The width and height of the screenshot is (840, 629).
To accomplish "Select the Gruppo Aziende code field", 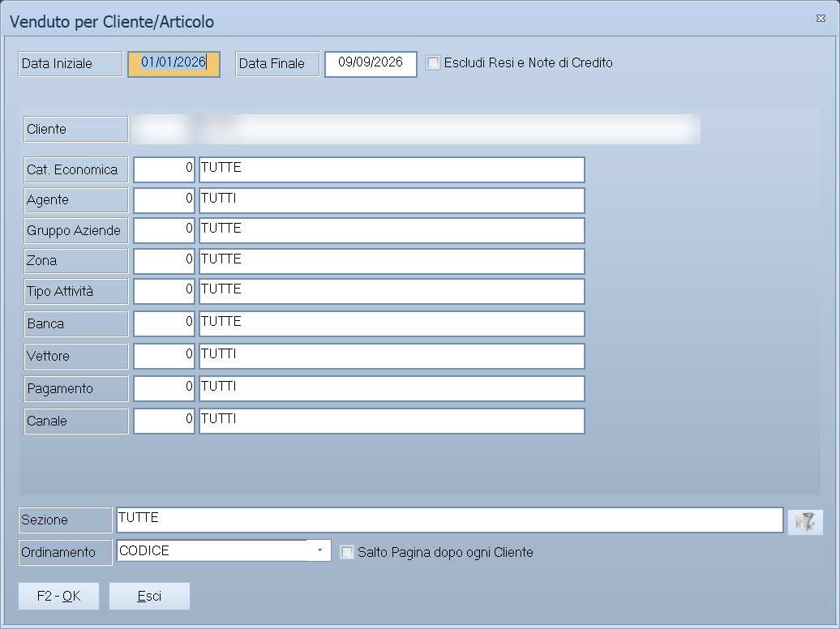I will tap(164, 230).
